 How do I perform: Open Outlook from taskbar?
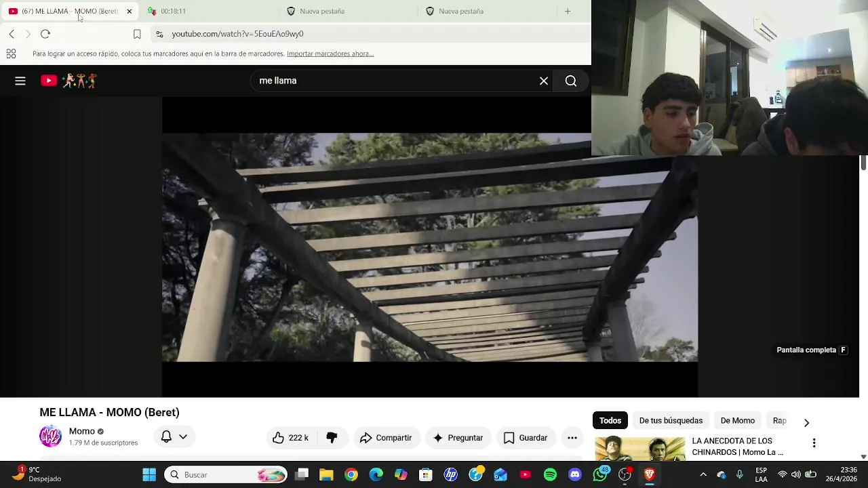click(500, 475)
